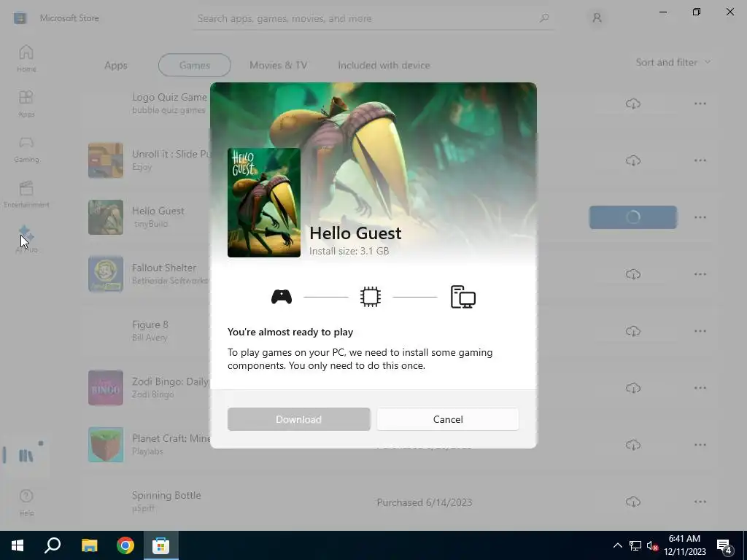
Task: Open more options for Hello Guest
Action: tap(700, 217)
